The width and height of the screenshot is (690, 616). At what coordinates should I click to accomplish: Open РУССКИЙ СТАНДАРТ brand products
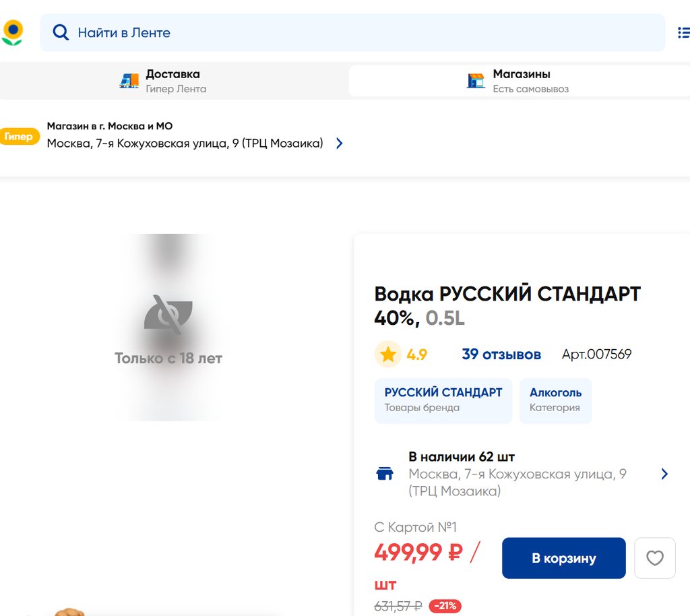click(443, 400)
